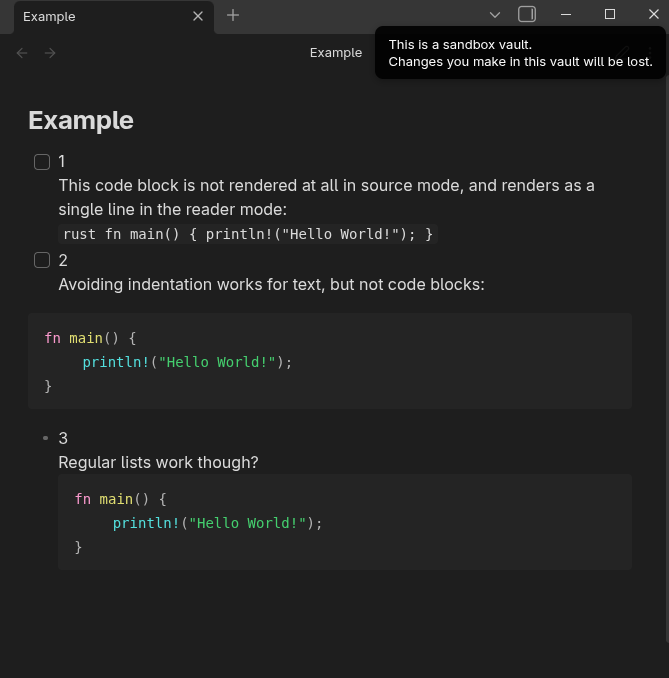Screen dimensions: 669x678
Task: Click the bullet point beside item 3
Action: click(x=45, y=439)
